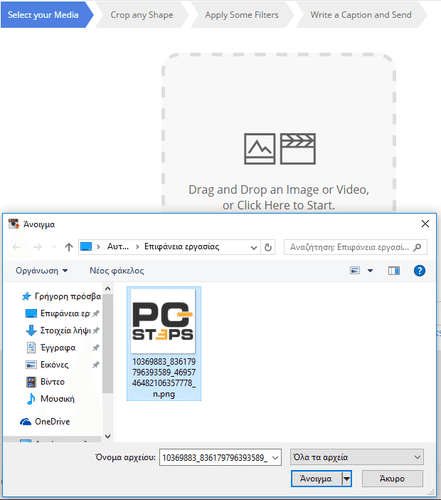Click the search magnifier icon
The image size is (441, 500).
[x=417, y=247]
